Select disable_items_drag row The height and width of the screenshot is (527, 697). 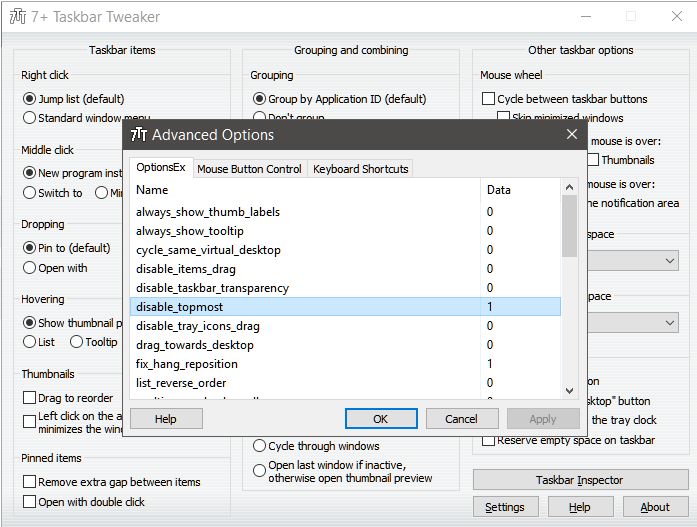click(x=345, y=269)
